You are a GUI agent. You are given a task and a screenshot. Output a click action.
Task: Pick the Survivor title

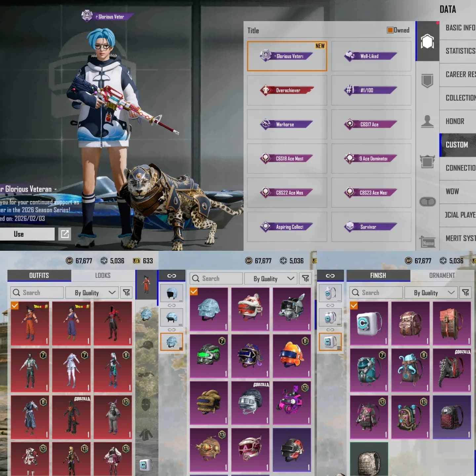point(371,227)
